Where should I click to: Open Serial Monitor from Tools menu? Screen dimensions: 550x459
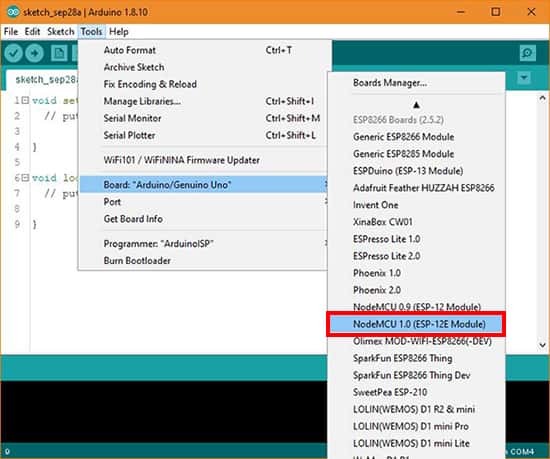(x=203, y=118)
